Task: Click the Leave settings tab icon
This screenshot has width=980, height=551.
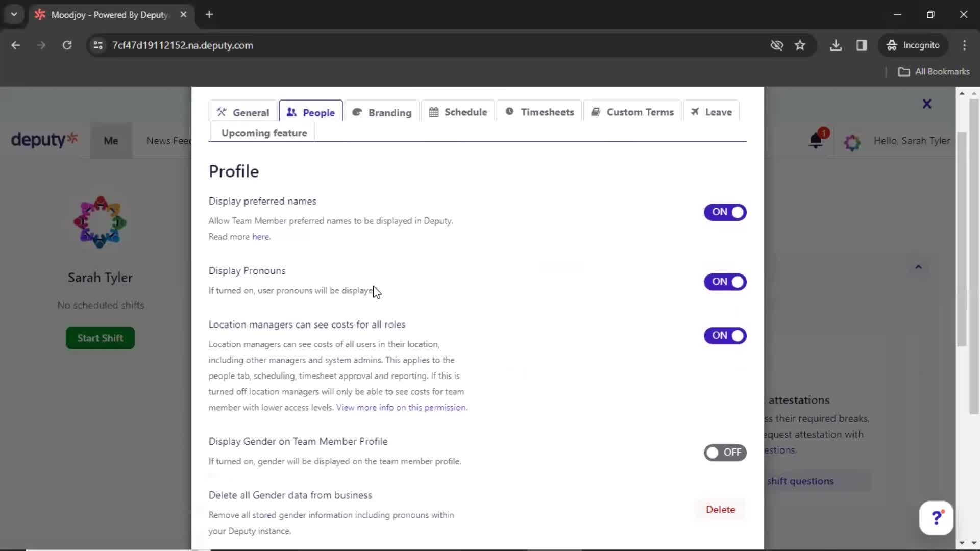Action: coord(696,112)
